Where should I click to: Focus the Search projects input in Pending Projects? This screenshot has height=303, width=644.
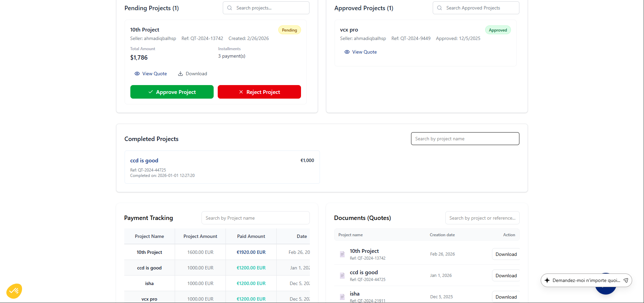[x=266, y=8]
